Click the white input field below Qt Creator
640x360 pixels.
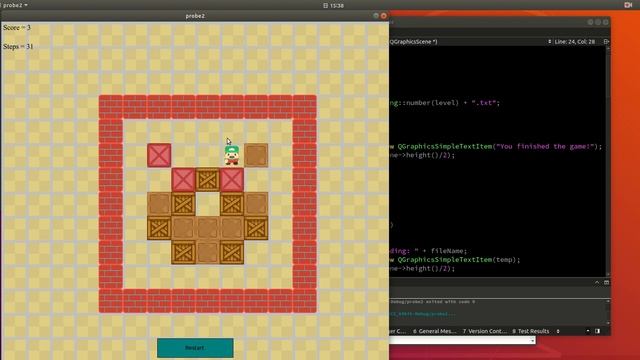pos(462,340)
